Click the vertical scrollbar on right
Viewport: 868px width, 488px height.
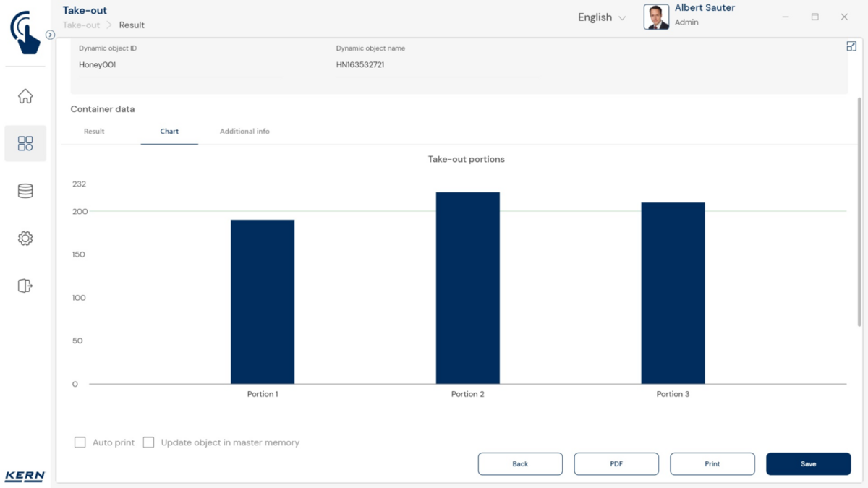(x=859, y=210)
